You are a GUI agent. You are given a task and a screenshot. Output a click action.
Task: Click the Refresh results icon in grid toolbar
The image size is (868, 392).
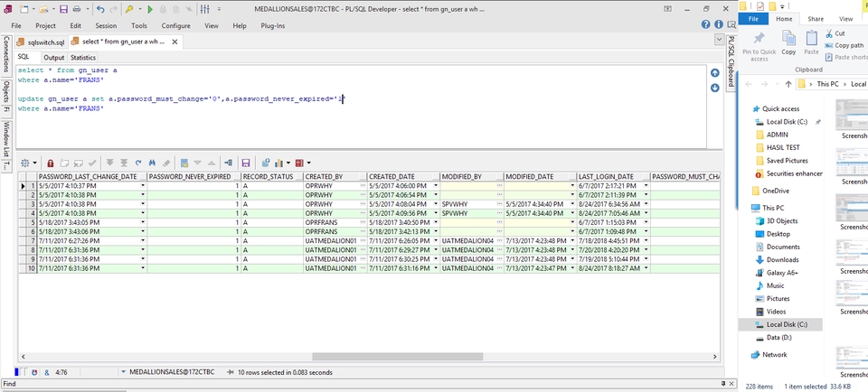(x=138, y=163)
